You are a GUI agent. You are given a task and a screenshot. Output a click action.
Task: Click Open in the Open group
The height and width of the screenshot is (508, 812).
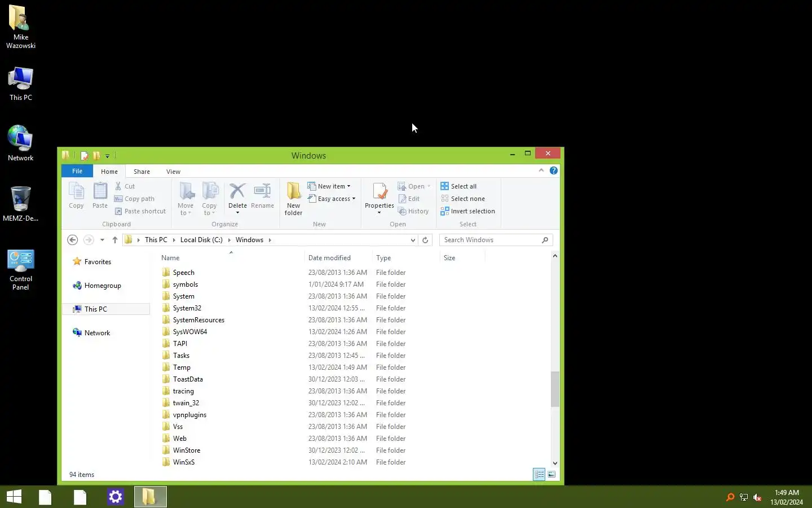click(414, 186)
